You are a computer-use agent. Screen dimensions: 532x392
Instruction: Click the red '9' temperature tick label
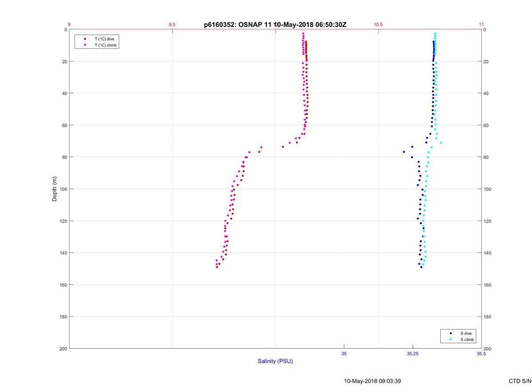69,25
